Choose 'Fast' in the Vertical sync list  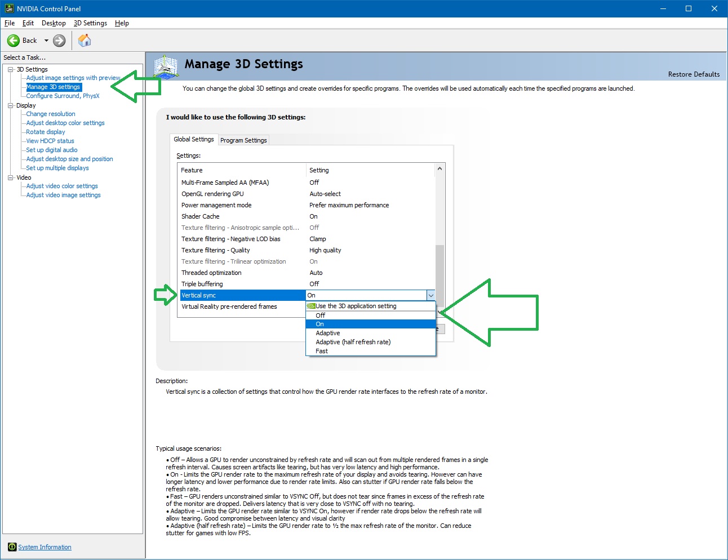coord(321,351)
